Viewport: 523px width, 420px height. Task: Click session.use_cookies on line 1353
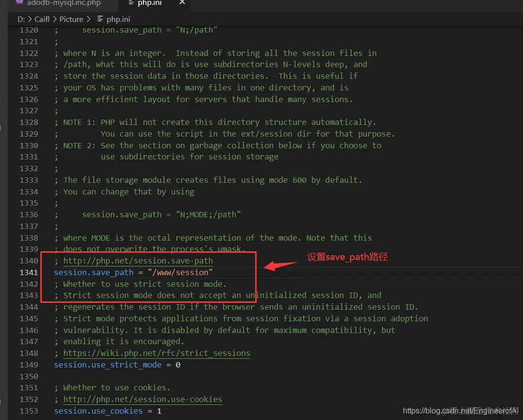click(98, 411)
